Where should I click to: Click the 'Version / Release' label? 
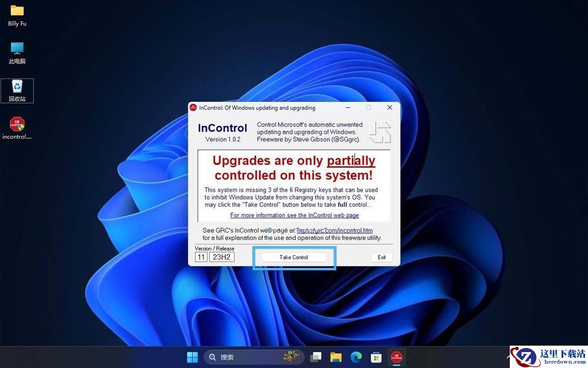(x=215, y=248)
